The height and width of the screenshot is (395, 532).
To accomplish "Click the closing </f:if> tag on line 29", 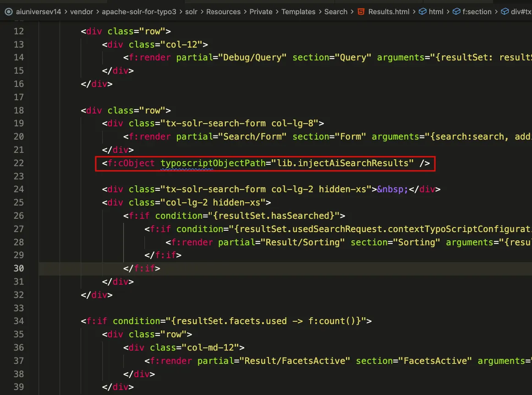I will coord(163,255).
